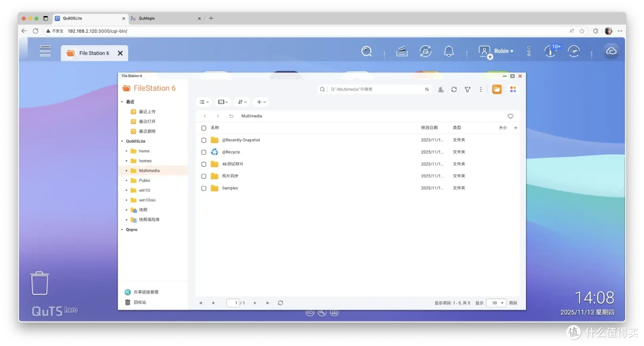Click the colorful apps grid icon

[513, 89]
